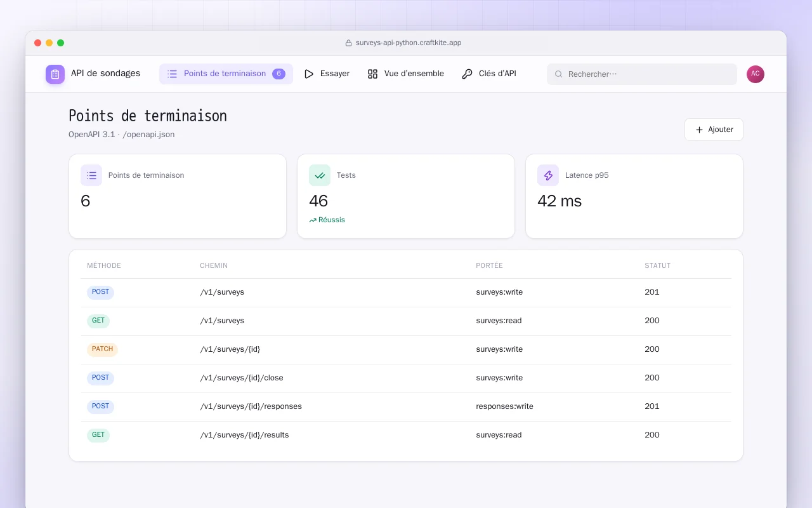Click the address bar URL surveys-api-python.craftkite.app
812x508 pixels.
[x=409, y=43]
